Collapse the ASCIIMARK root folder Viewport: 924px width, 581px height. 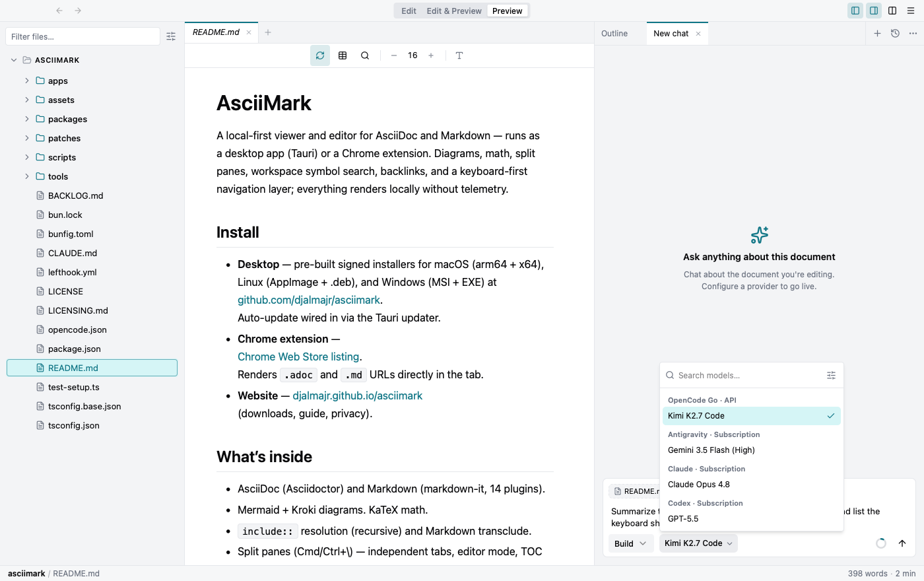(x=14, y=60)
